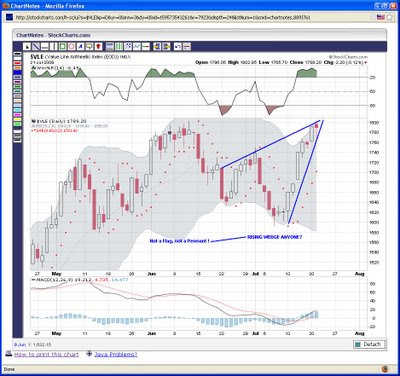The height and width of the screenshot is (376, 400).
Task: Select the red up arrow tool
Action: 98,46
